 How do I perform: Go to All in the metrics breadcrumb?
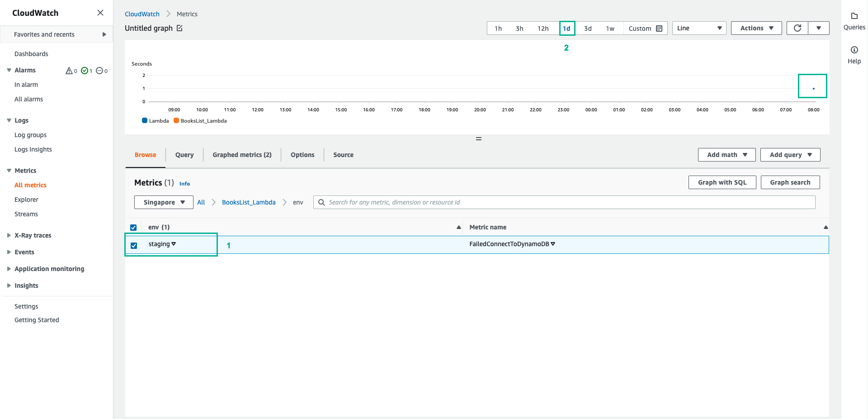(201, 202)
